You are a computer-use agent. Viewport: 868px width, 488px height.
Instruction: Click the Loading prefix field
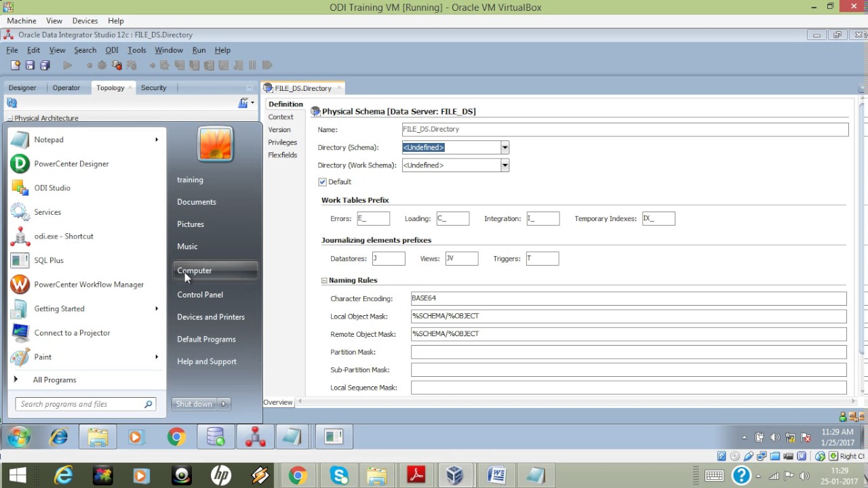coord(452,218)
